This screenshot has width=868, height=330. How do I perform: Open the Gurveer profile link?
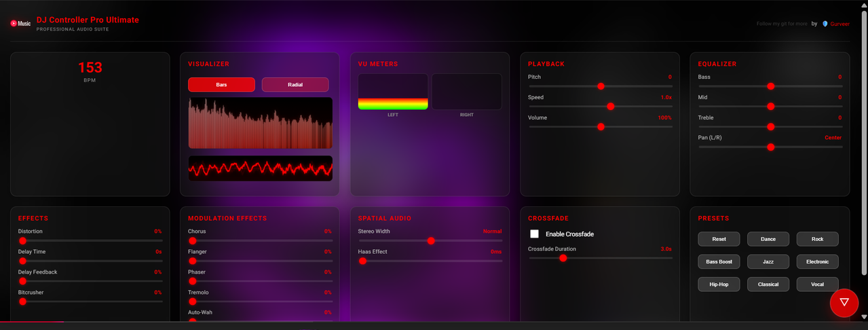pos(839,24)
